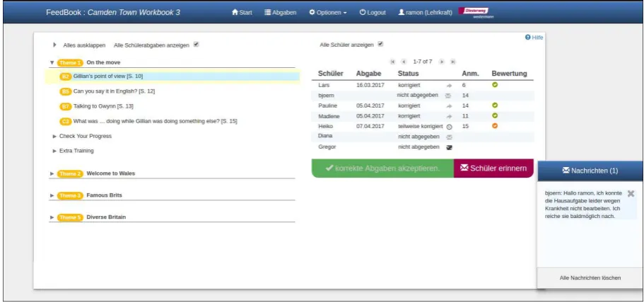This screenshot has height=303, width=644.
Task: Select Talking to Gwynn [S. 13]
Action: coord(103,106)
